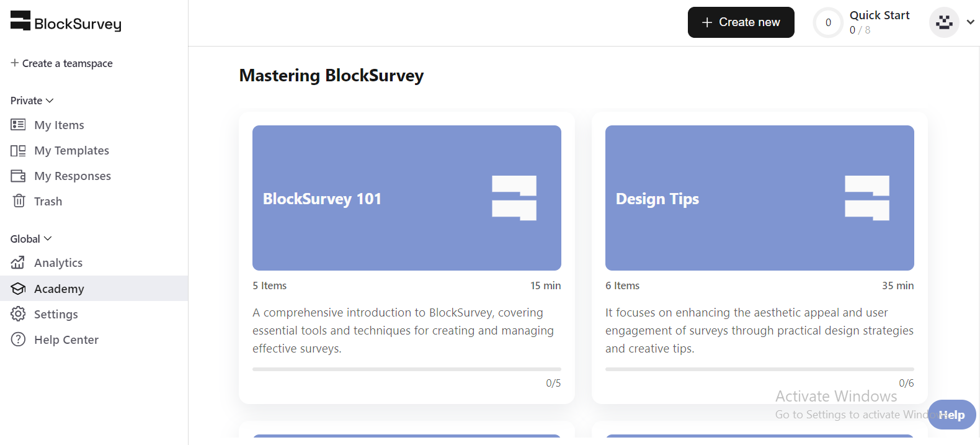Click the Help Center question mark icon
This screenshot has height=445, width=980.
click(x=18, y=339)
